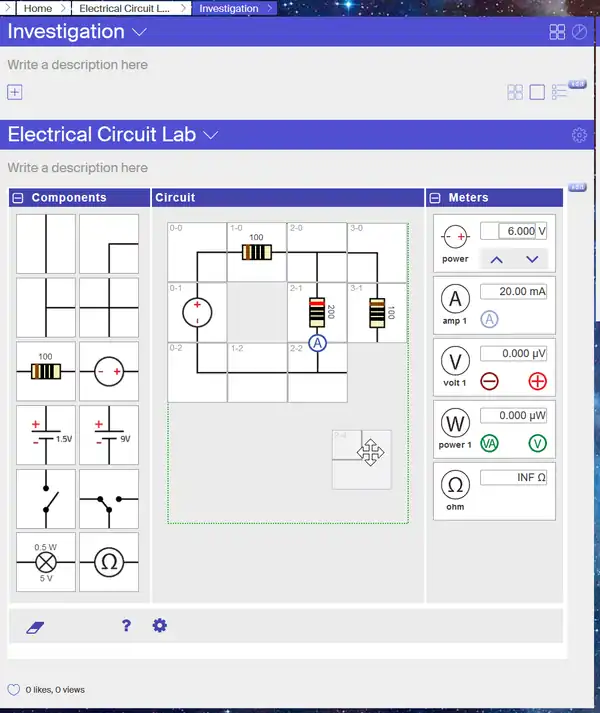
Task: Select the voltmeter red plus probe
Action: pyautogui.click(x=537, y=381)
